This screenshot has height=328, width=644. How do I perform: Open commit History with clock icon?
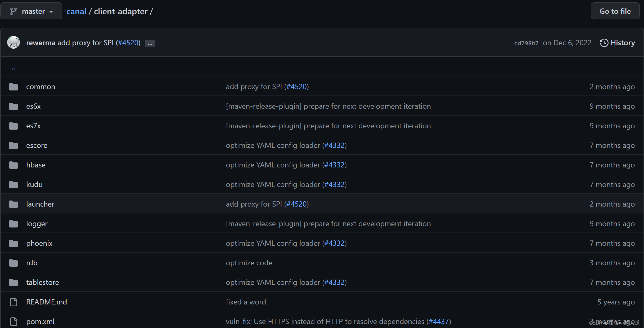click(x=617, y=43)
